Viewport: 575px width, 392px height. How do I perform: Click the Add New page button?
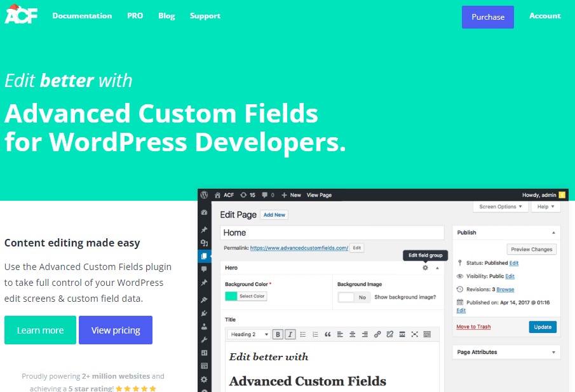click(274, 215)
